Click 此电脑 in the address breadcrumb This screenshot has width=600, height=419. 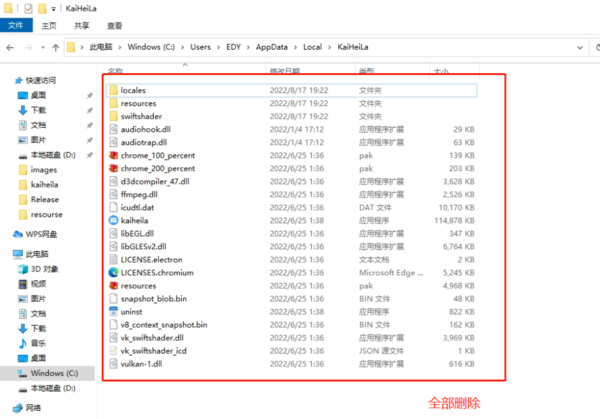coord(101,47)
